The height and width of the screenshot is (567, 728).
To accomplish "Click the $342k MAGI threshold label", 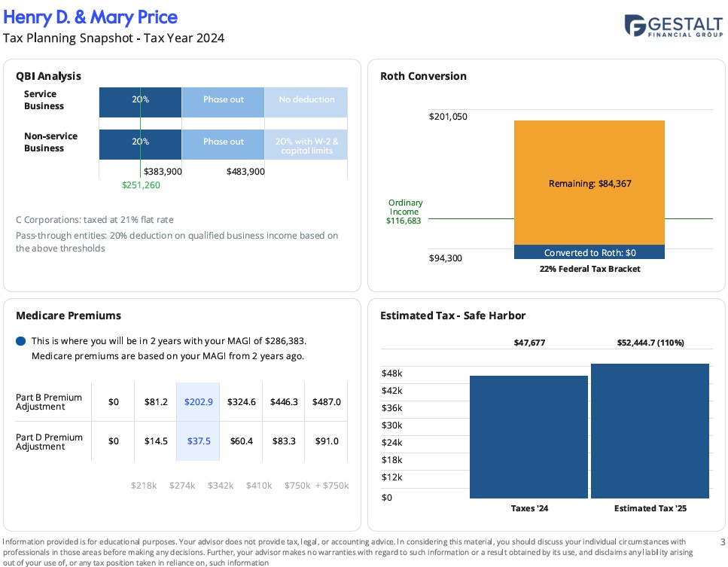I will 221,486.
